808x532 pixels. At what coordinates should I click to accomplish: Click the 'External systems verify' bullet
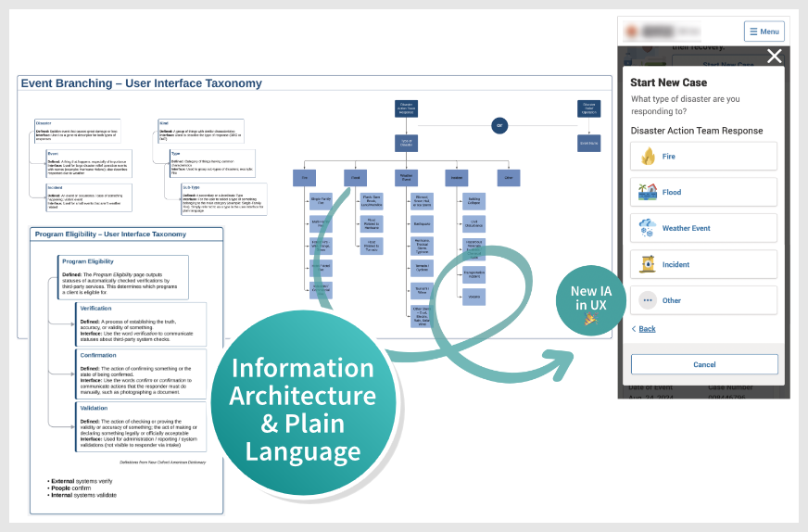click(80, 481)
